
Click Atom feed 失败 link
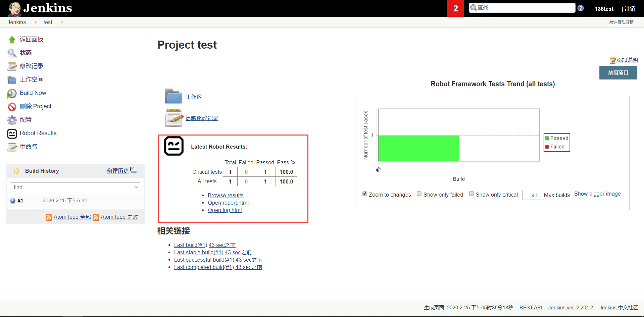119,217
